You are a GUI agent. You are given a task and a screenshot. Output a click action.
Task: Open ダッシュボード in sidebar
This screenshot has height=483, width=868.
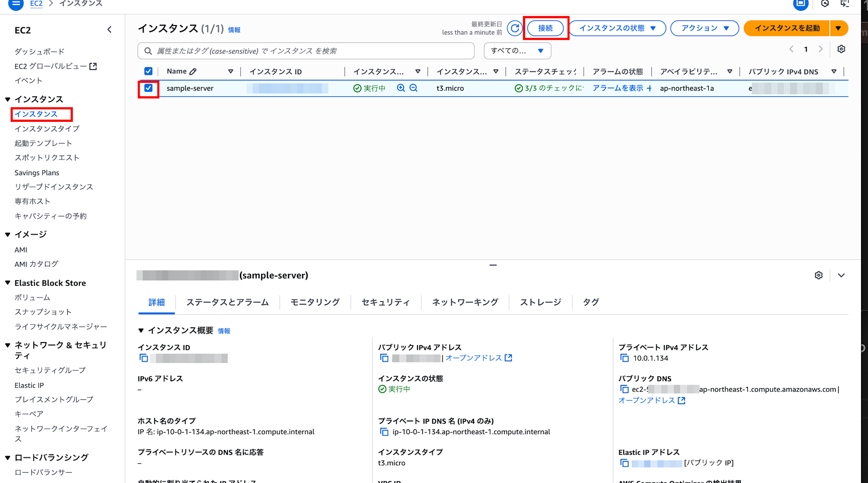click(39, 52)
